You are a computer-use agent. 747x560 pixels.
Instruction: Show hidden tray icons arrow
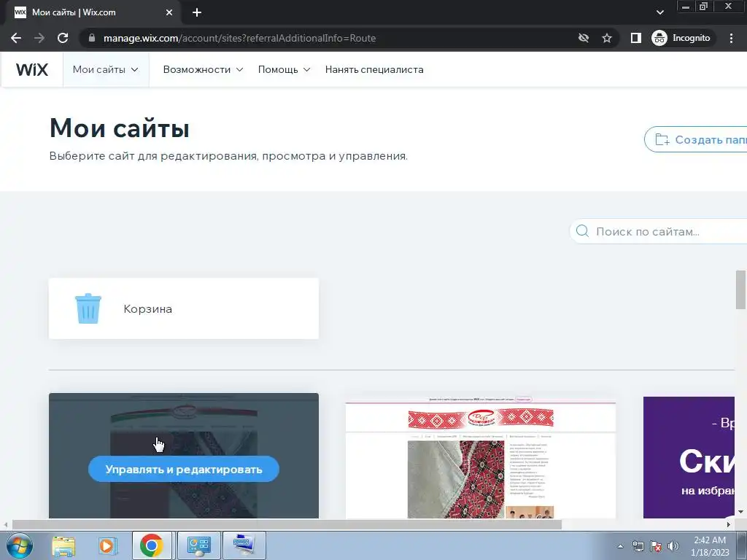click(x=620, y=546)
